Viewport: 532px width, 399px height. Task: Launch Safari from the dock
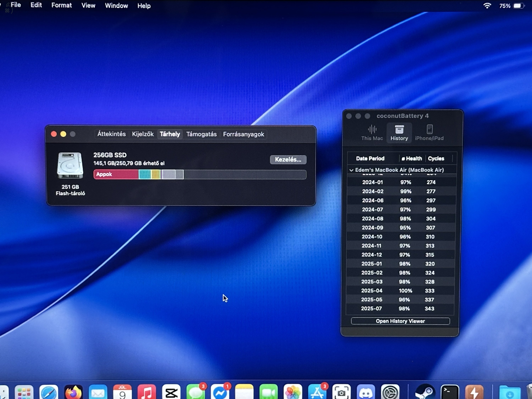[49, 392]
